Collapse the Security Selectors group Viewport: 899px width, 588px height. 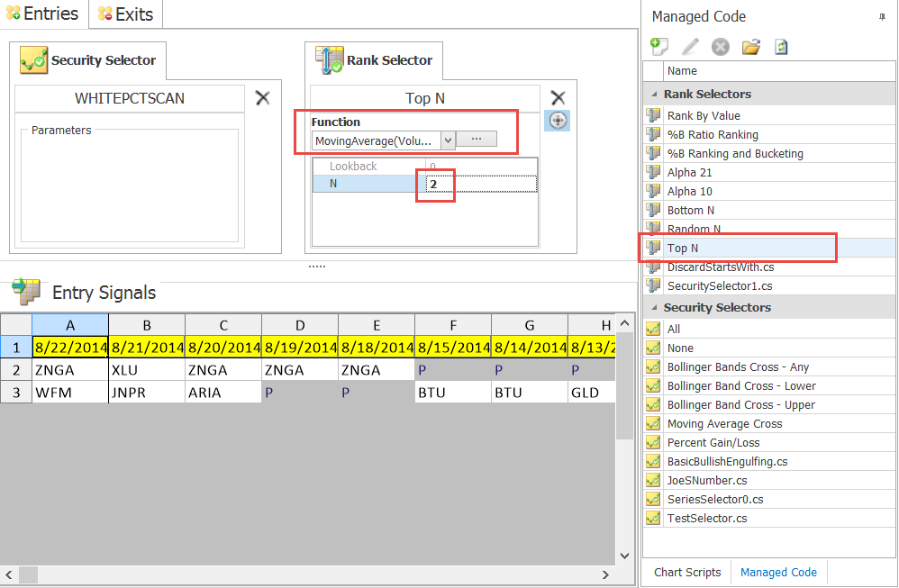pyautogui.click(x=654, y=308)
